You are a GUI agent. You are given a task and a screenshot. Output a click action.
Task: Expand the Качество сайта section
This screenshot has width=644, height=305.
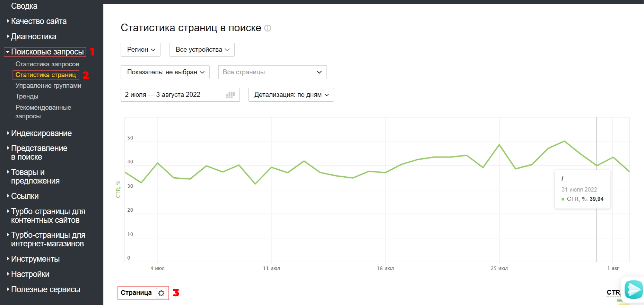pos(38,21)
